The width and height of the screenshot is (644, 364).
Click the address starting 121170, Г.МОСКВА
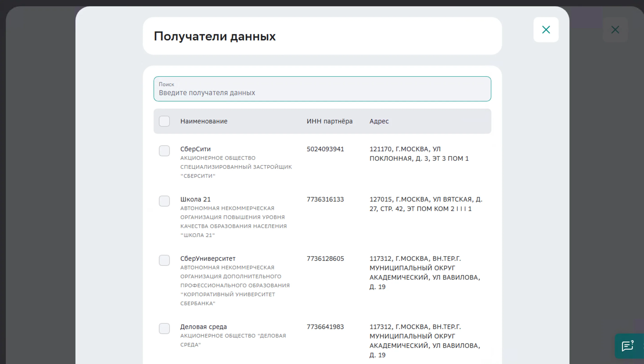(x=419, y=154)
